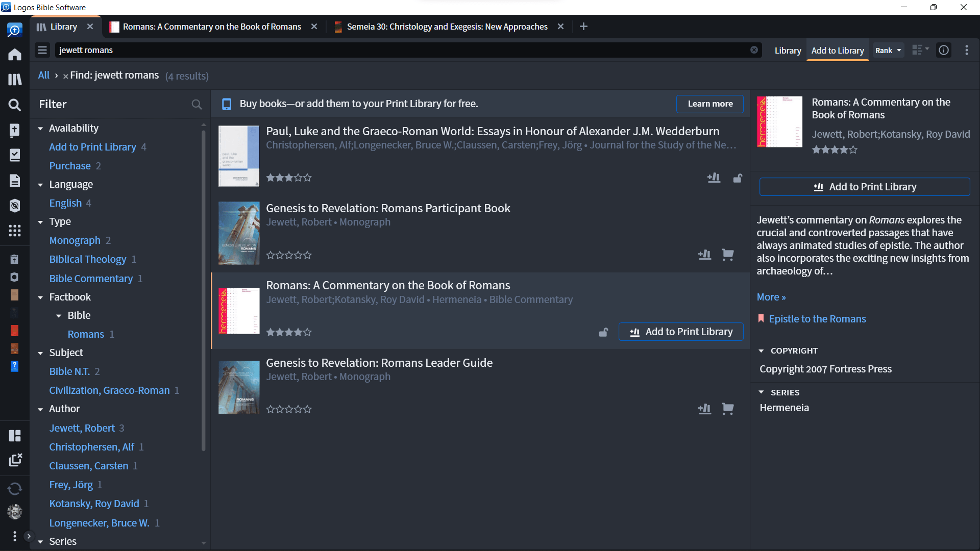Viewport: 980px width, 551px height.
Task: Open the Home dashboard icon
Action: [x=15, y=55]
